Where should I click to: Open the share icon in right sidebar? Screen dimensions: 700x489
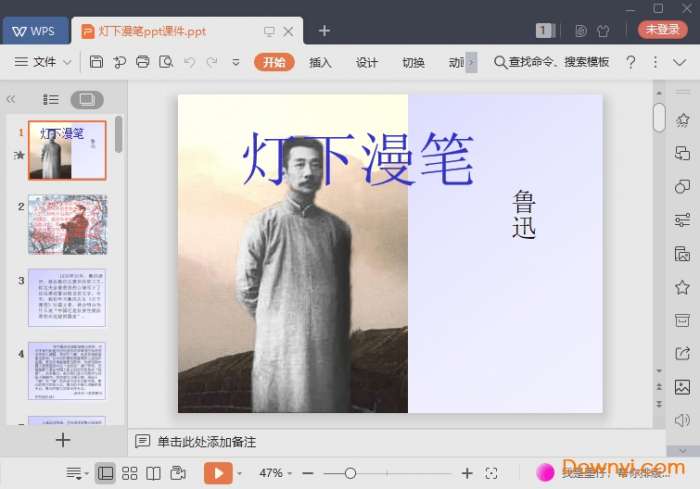click(x=682, y=353)
